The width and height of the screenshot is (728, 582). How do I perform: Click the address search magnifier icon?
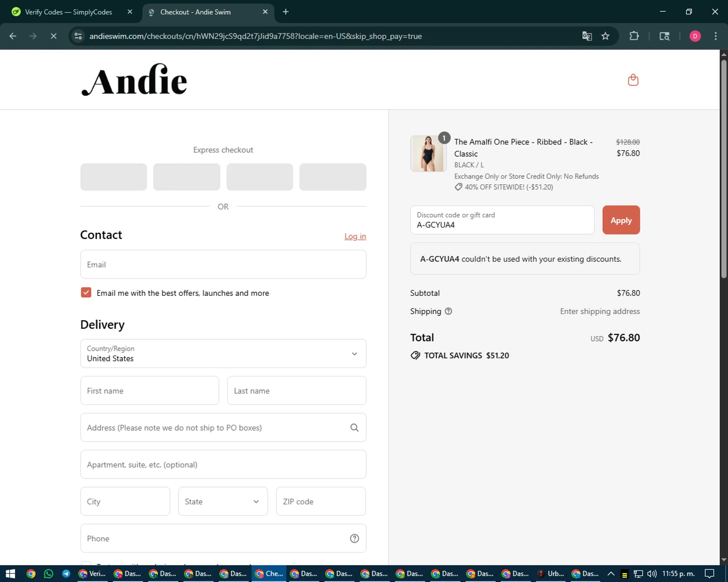coord(354,428)
